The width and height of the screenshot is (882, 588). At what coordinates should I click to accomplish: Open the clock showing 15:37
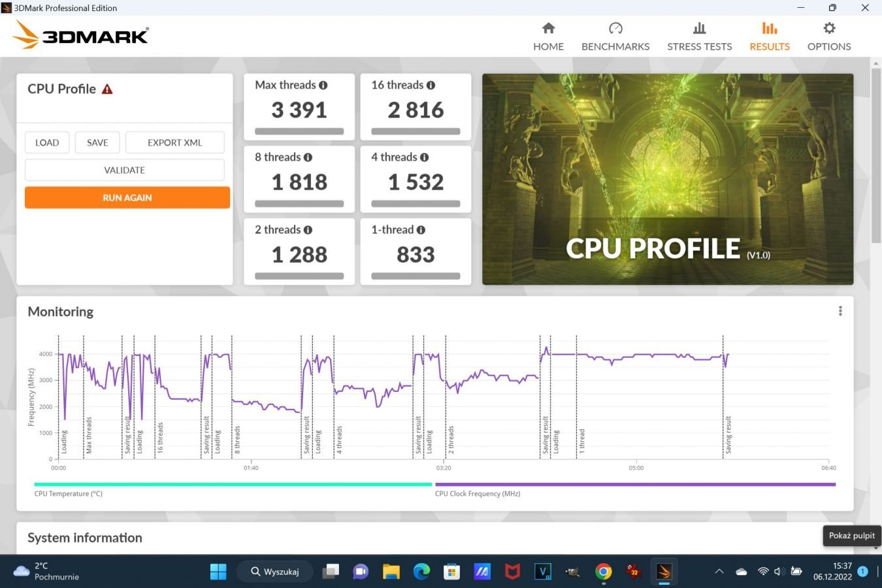832,572
